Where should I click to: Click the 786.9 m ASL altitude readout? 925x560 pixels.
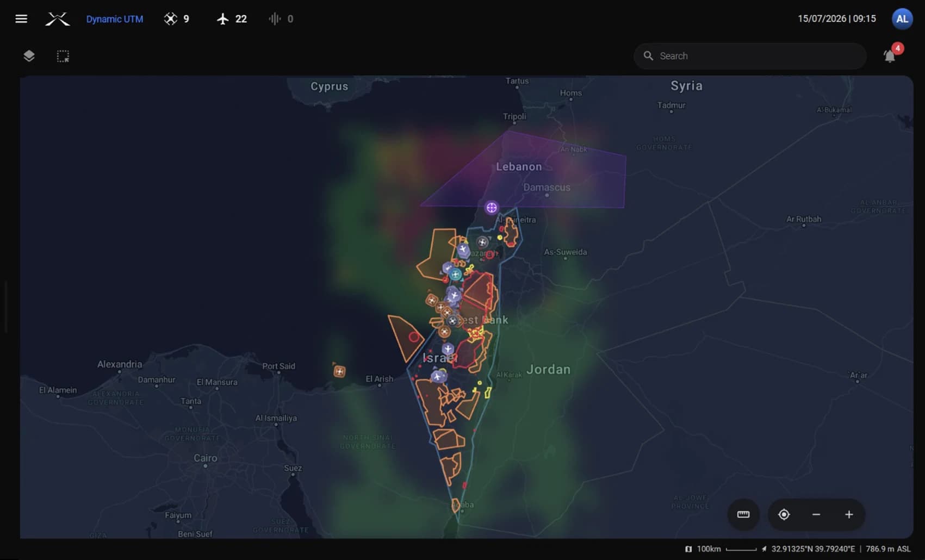888,549
